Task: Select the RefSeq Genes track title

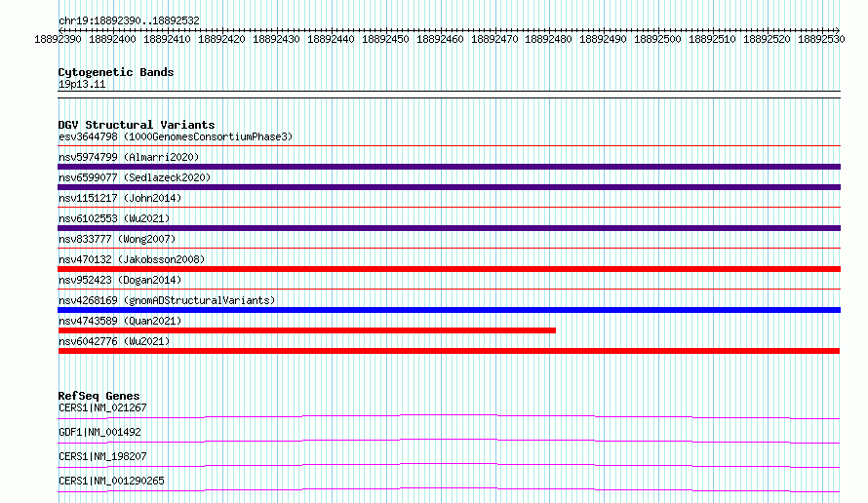Action: pyautogui.click(x=99, y=396)
